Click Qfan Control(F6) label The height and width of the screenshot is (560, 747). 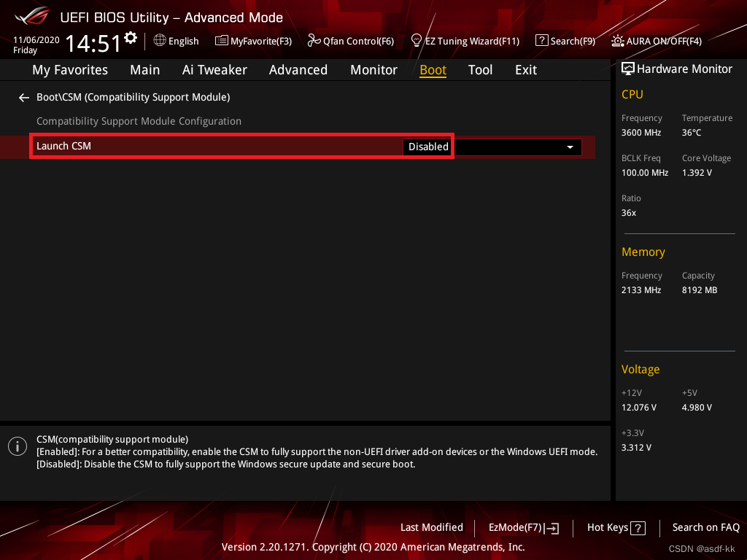pyautogui.click(x=358, y=42)
